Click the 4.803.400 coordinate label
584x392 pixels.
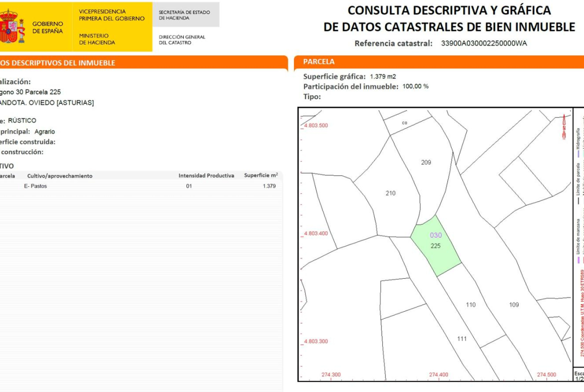click(316, 233)
